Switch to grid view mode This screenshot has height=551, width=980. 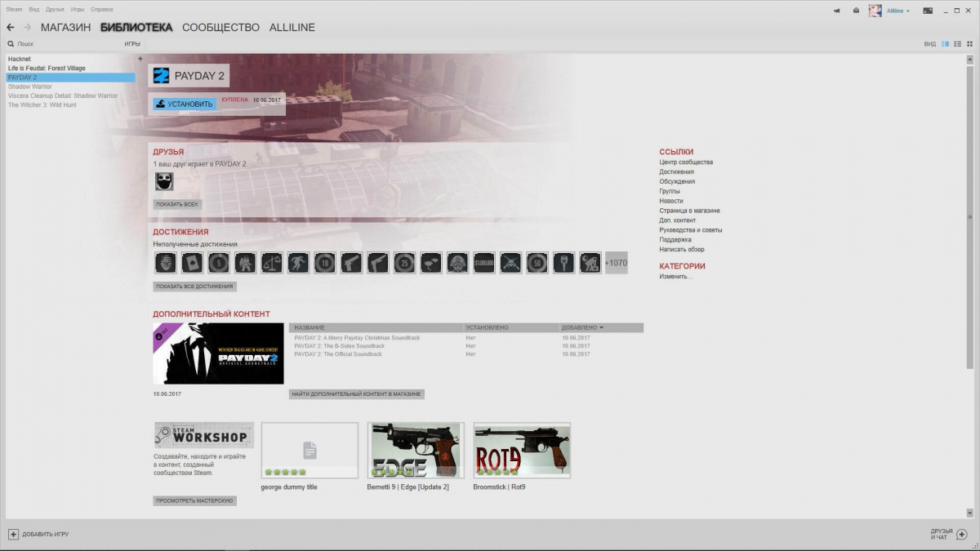coord(969,43)
